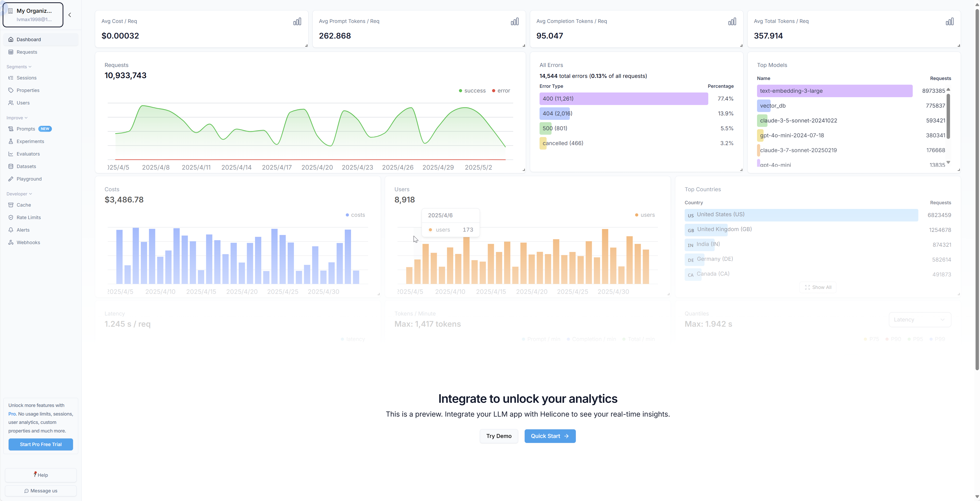The image size is (980, 501).
Task: Click the Top Models list scrollbar
Action: (x=948, y=116)
